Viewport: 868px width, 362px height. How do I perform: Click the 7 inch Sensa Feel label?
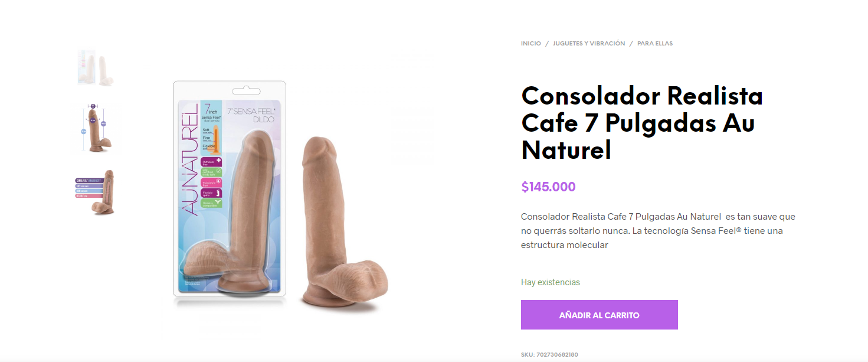(211, 112)
